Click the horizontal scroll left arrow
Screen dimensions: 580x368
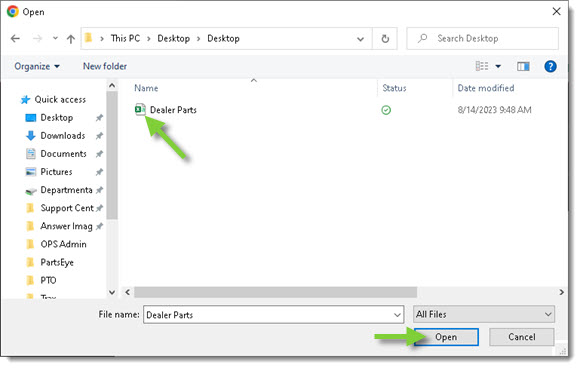coord(128,292)
